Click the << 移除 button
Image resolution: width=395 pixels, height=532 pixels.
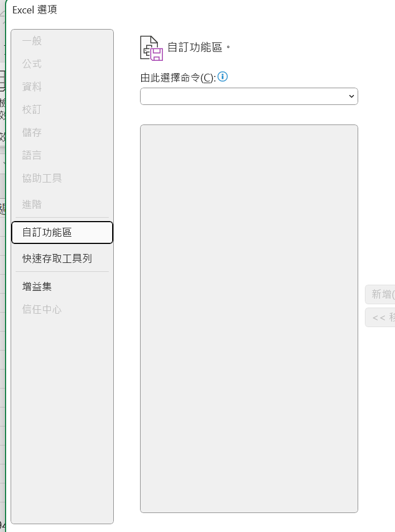click(x=380, y=318)
